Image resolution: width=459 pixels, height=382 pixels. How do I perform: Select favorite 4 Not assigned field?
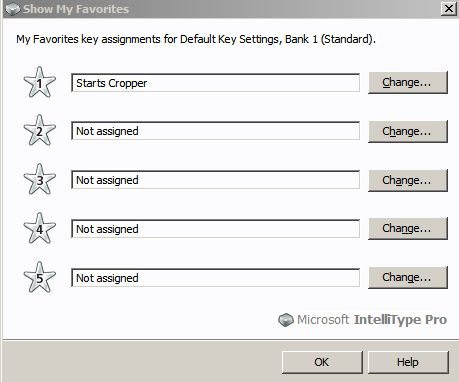tap(215, 229)
